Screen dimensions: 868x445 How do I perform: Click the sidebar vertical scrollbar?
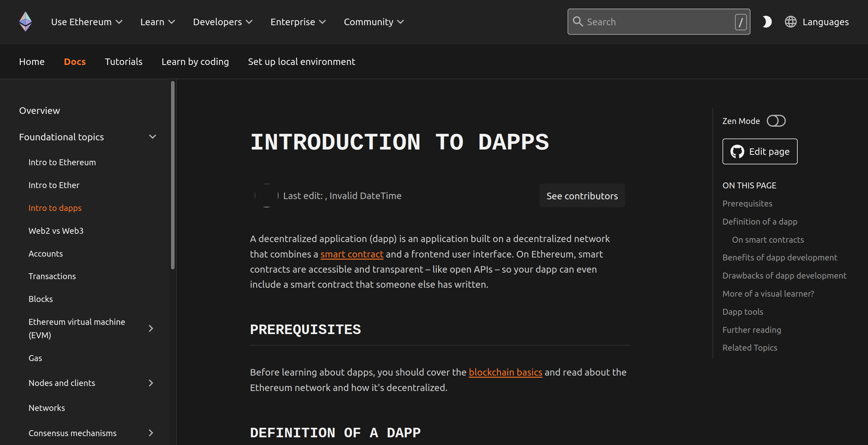173,175
